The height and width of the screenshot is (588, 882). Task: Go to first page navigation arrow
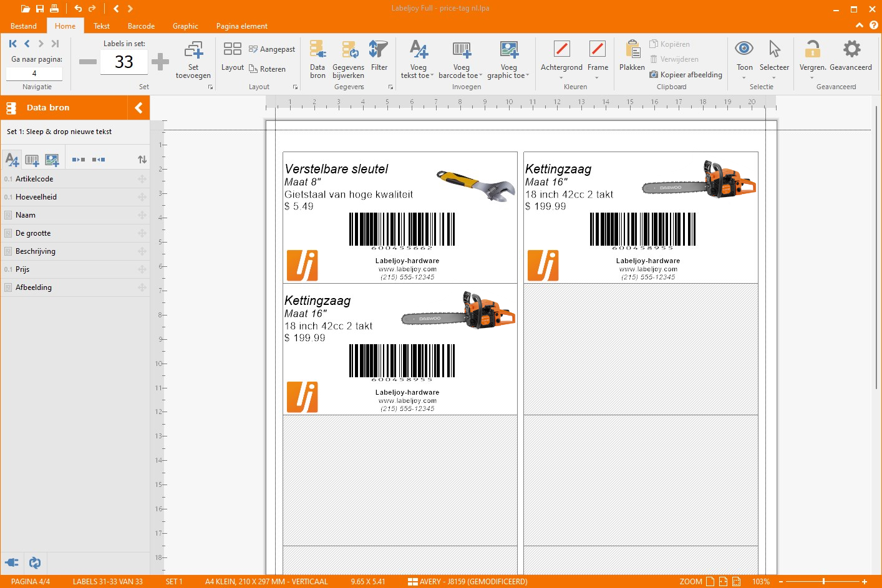pos(12,44)
